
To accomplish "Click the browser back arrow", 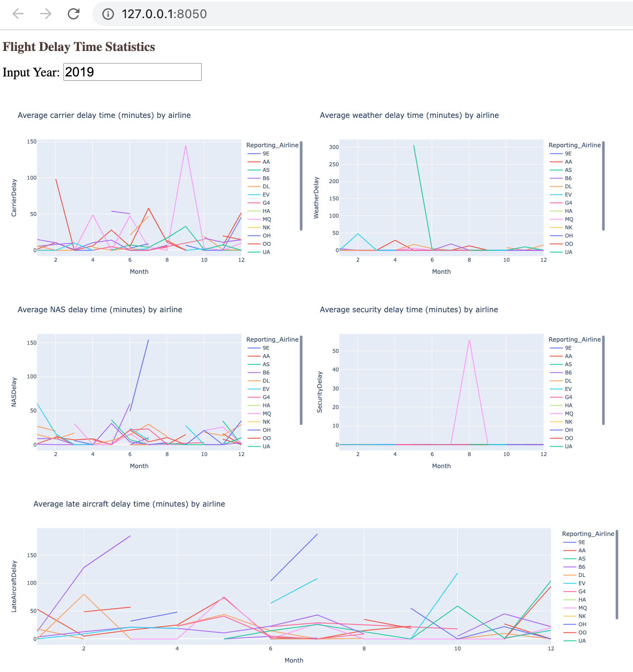I will coord(18,14).
